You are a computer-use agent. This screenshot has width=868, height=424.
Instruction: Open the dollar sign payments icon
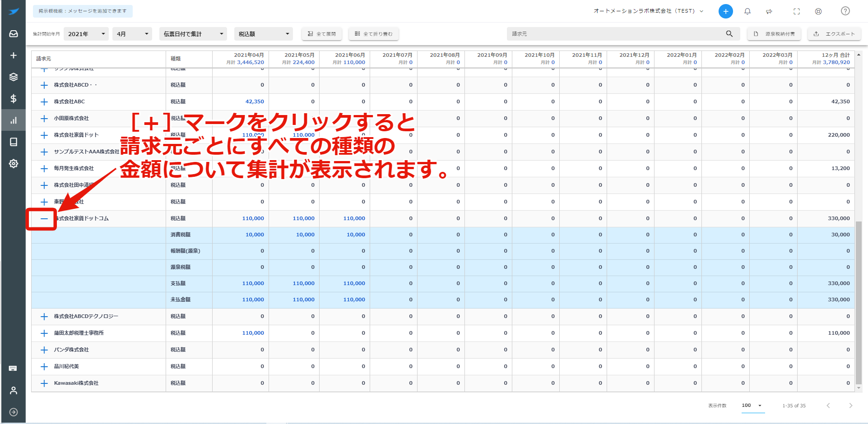(x=14, y=99)
